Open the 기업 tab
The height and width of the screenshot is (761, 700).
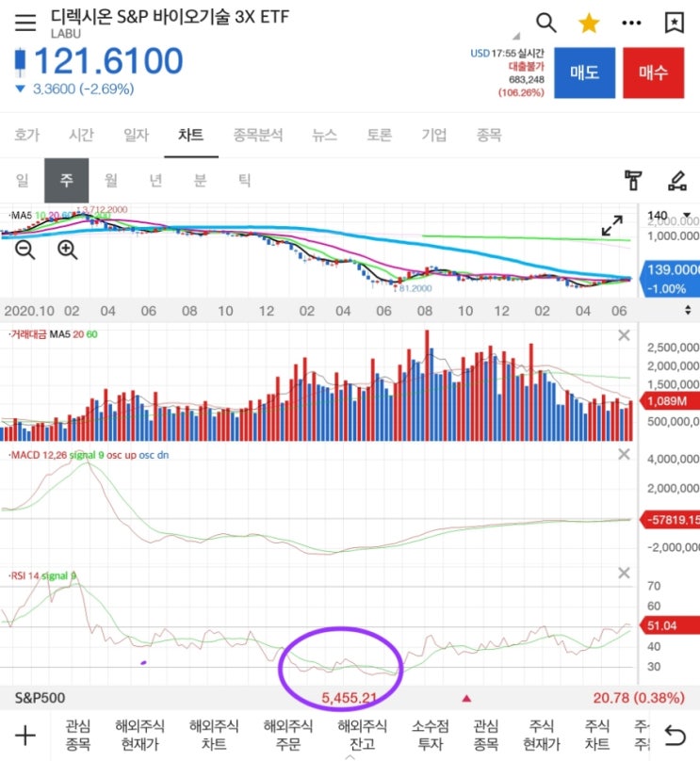pos(434,135)
